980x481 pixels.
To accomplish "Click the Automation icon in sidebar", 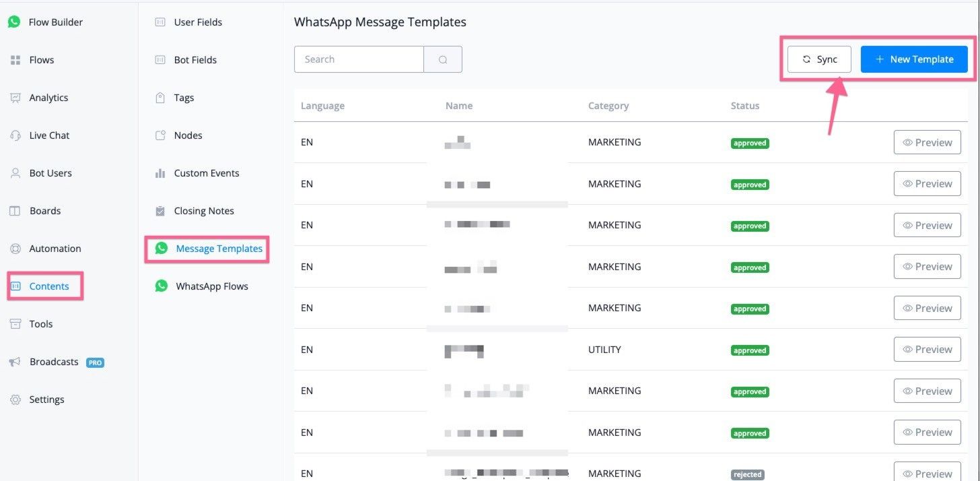I will tap(15, 249).
